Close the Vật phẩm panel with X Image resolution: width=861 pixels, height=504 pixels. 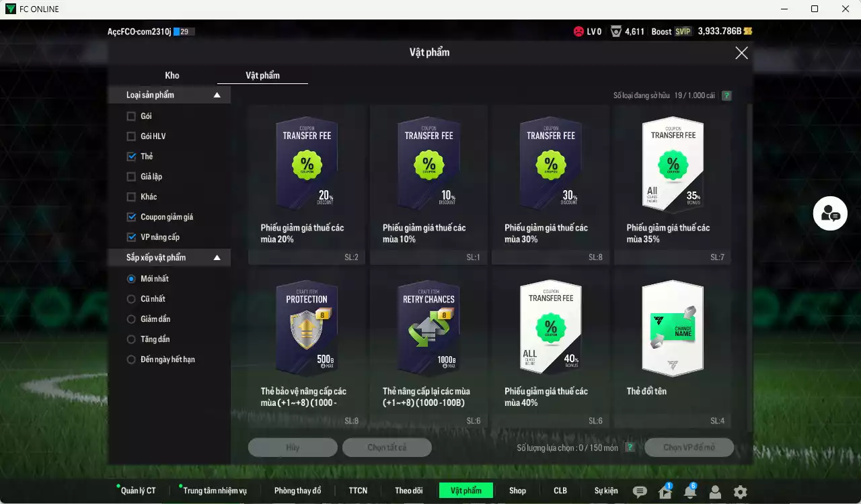pyautogui.click(x=741, y=53)
